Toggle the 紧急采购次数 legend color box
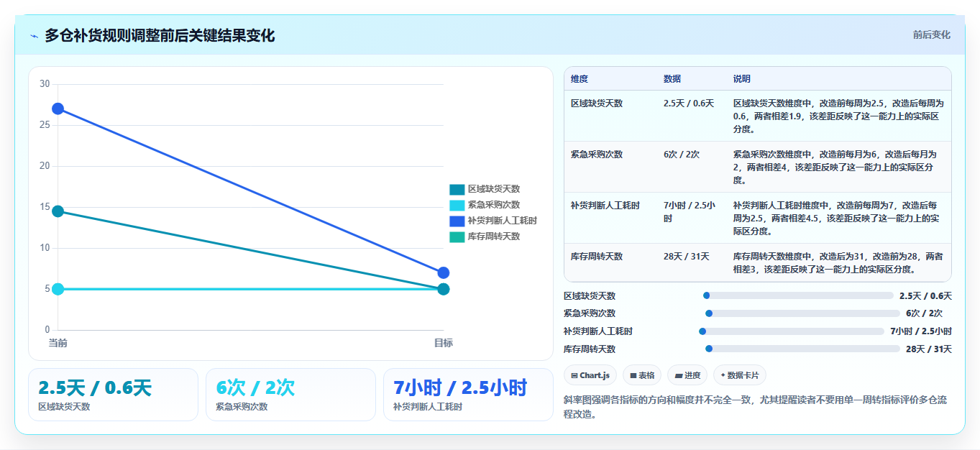 457,205
